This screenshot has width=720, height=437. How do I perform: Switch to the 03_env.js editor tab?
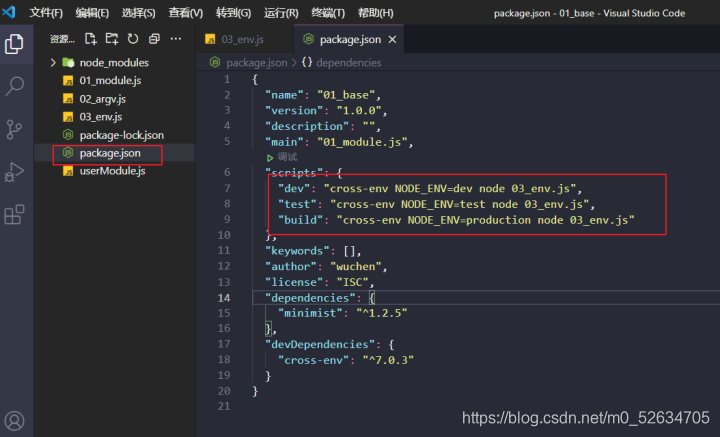[243, 39]
